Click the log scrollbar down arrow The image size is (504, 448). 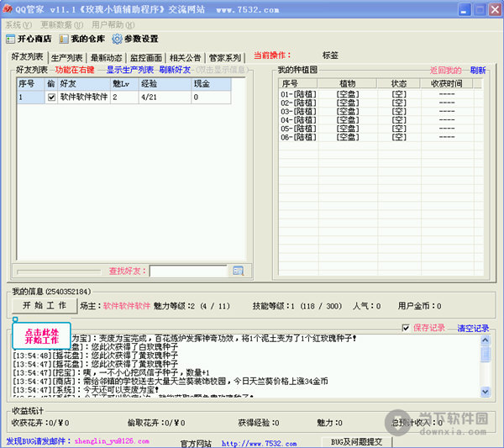tap(486, 392)
